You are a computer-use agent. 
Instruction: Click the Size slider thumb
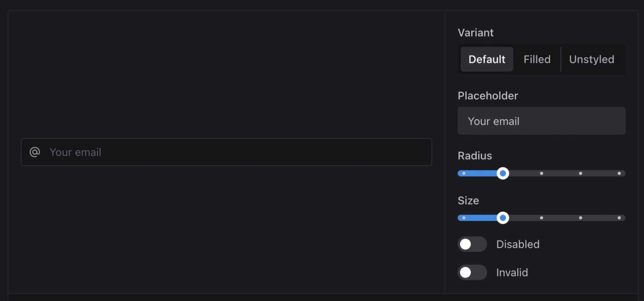pos(503,218)
